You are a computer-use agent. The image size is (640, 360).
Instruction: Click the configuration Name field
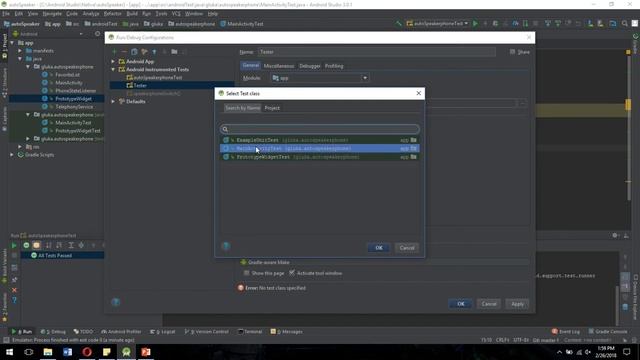(376, 52)
